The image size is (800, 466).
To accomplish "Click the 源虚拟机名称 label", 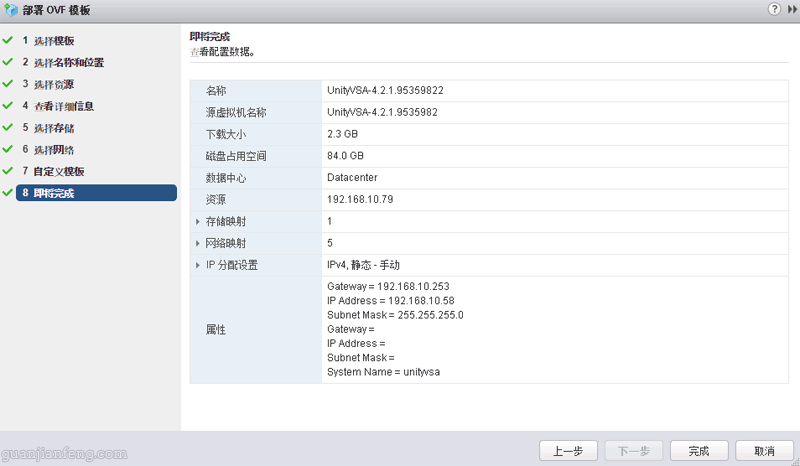I will click(236, 112).
